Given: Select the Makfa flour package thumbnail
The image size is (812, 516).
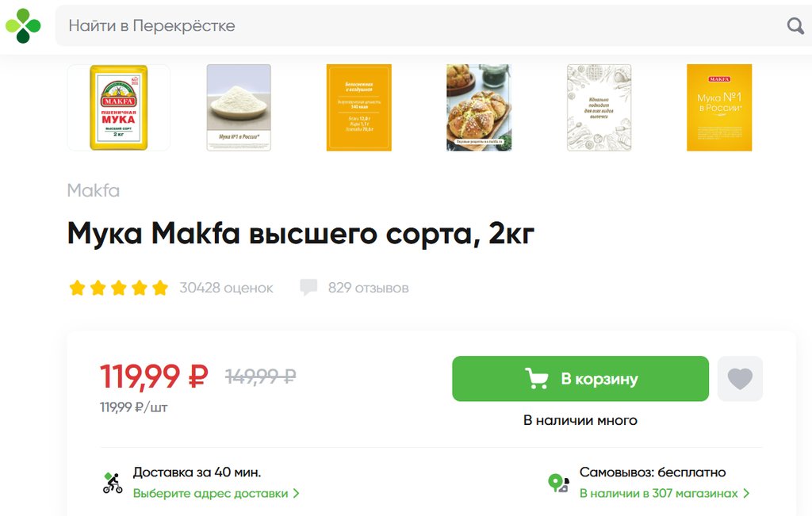Looking at the screenshot, I should (119, 108).
